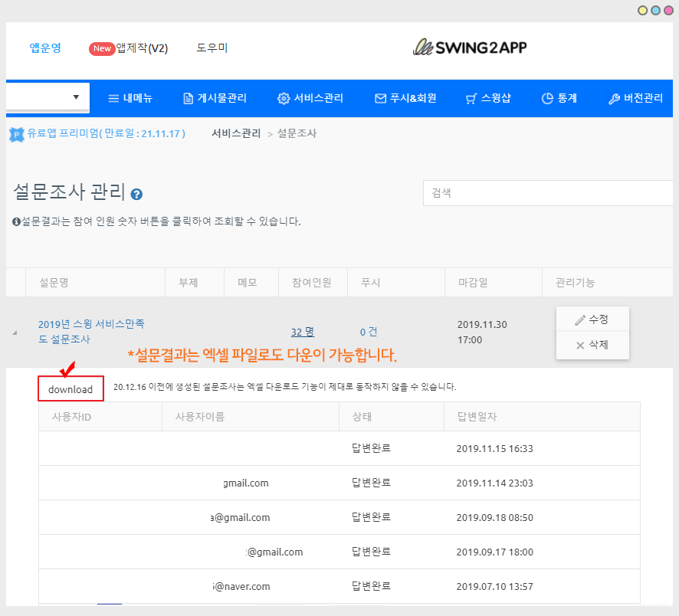Click 삭제 to delete the survey

click(x=592, y=345)
